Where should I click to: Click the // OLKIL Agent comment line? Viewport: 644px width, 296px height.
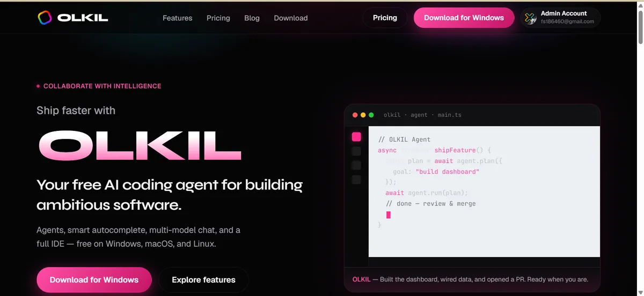pyautogui.click(x=404, y=139)
